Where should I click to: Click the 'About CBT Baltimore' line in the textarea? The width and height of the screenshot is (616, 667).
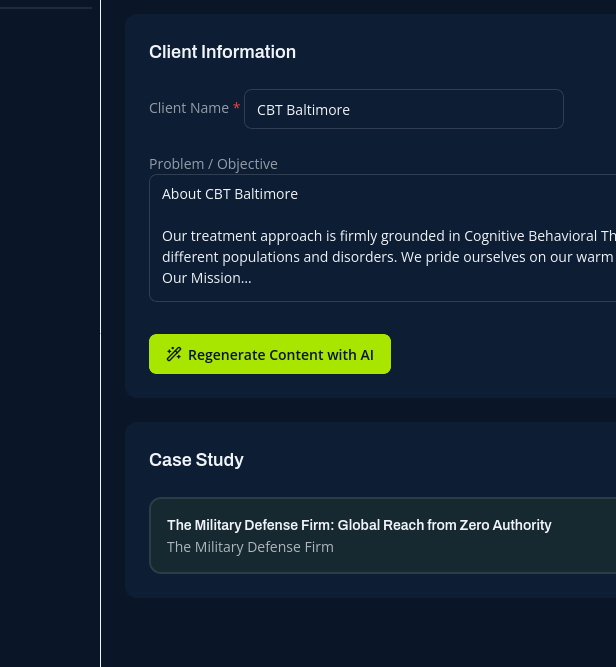pyautogui.click(x=230, y=194)
